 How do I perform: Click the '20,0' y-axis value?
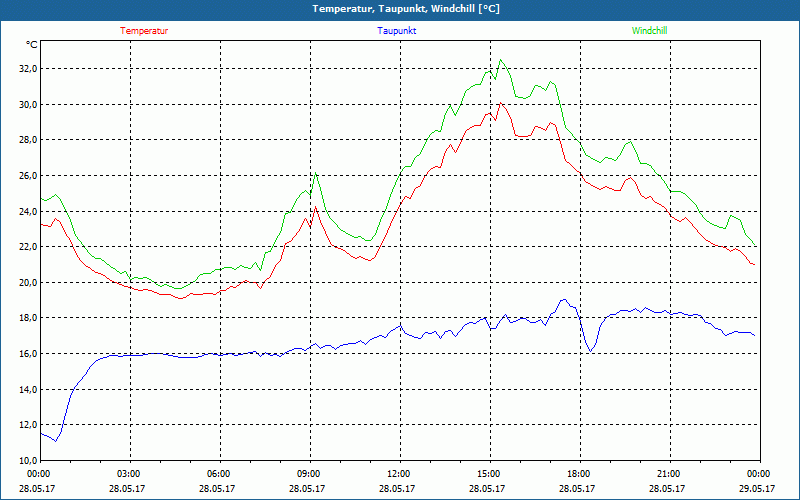(x=29, y=283)
